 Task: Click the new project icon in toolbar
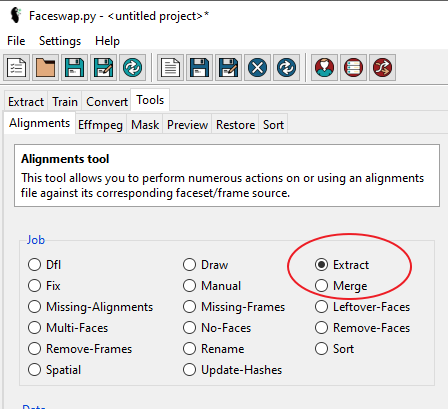click(17, 68)
